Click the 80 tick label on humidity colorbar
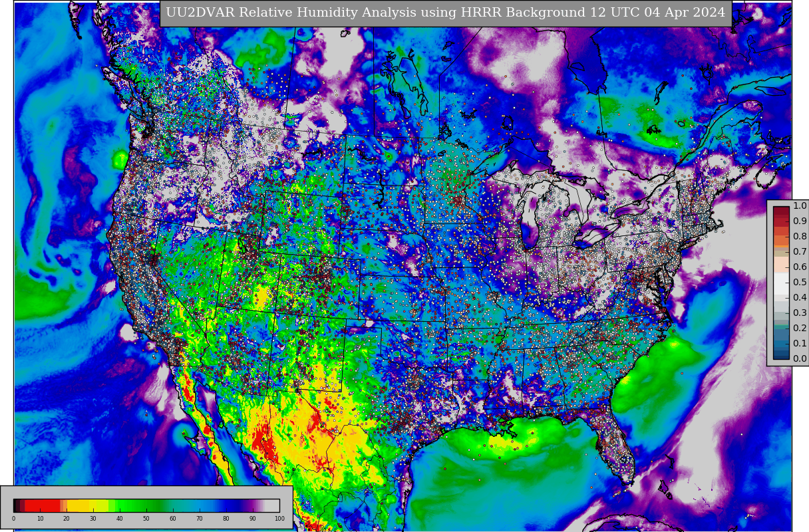 pyautogui.click(x=226, y=519)
